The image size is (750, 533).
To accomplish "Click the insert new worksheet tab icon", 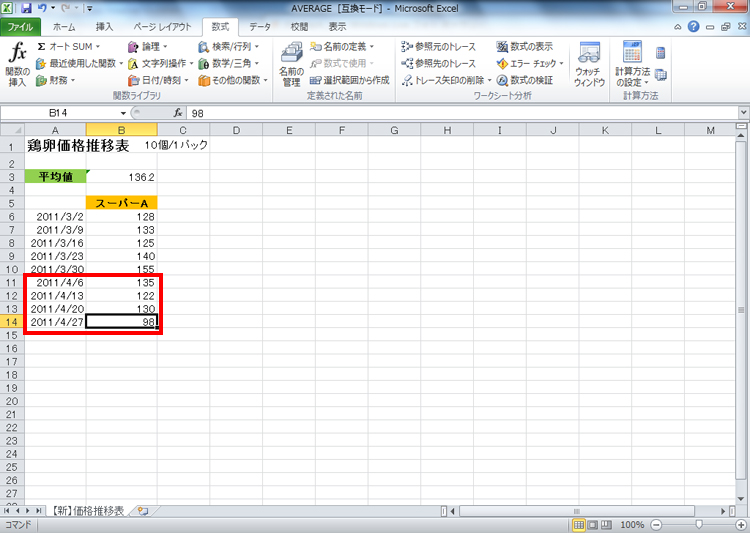I will pos(143,511).
